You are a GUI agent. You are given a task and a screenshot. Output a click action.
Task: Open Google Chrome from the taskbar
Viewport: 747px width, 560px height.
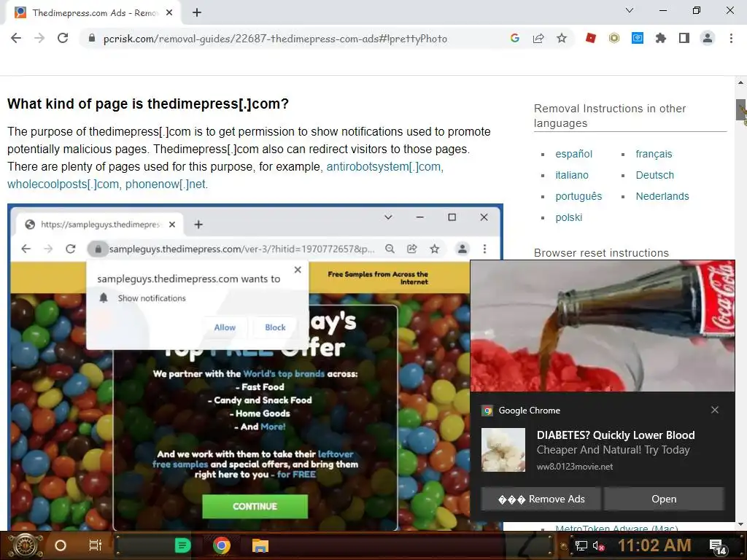[222, 545]
